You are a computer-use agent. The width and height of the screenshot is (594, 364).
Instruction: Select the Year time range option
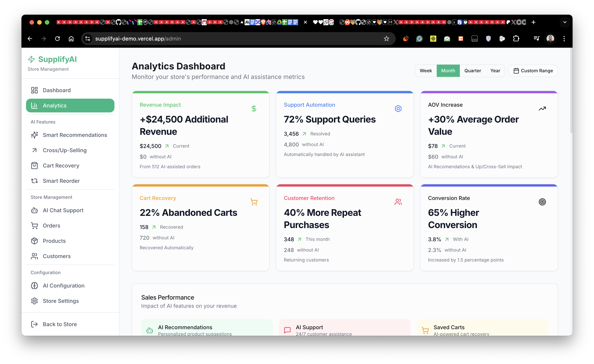pos(495,71)
